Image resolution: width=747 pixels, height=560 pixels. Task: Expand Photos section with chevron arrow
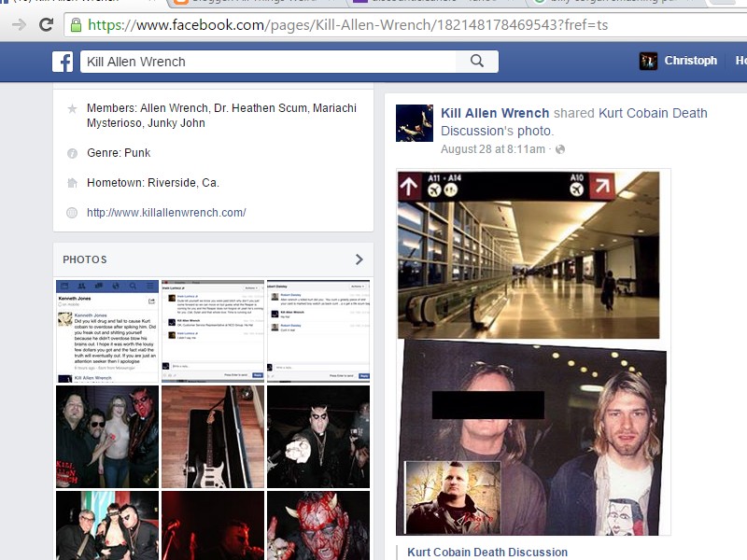359,259
